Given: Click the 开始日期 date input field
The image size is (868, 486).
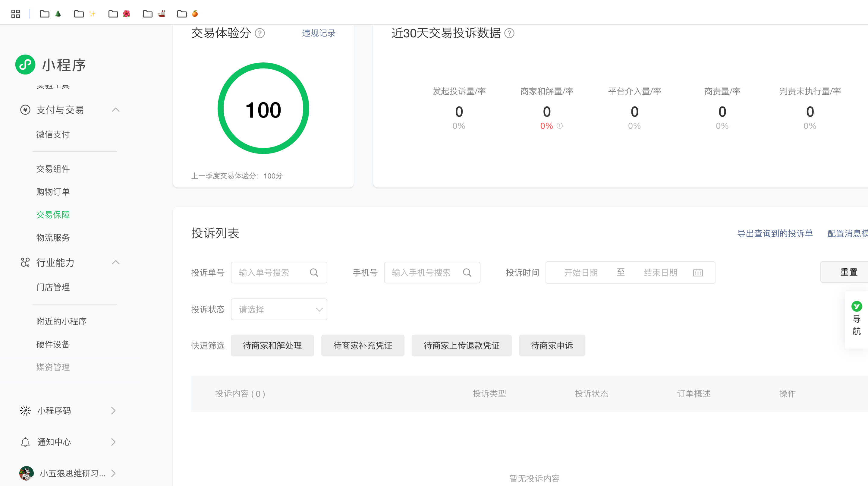Looking at the screenshot, I should pyautogui.click(x=580, y=273).
